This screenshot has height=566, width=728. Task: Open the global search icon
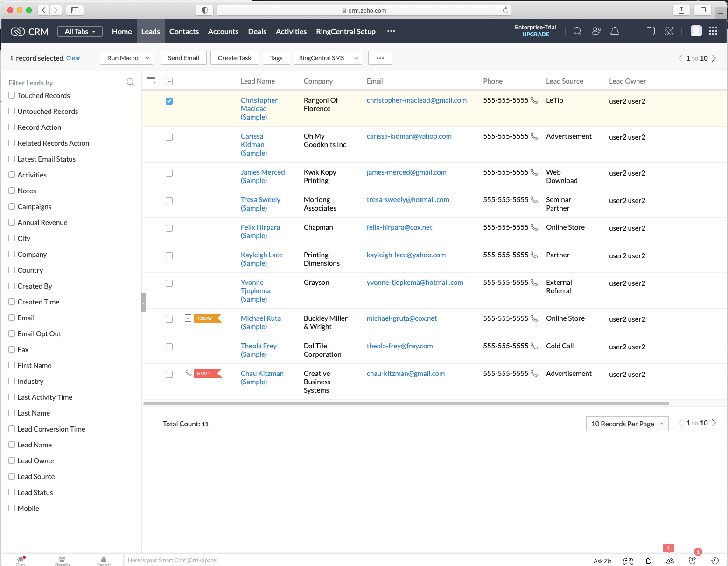(x=577, y=31)
